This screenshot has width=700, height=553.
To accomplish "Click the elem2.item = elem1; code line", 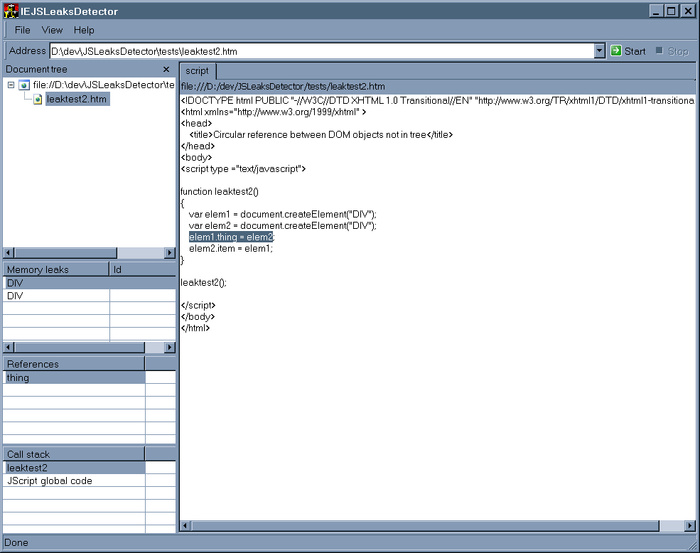I will pyautogui.click(x=230, y=249).
